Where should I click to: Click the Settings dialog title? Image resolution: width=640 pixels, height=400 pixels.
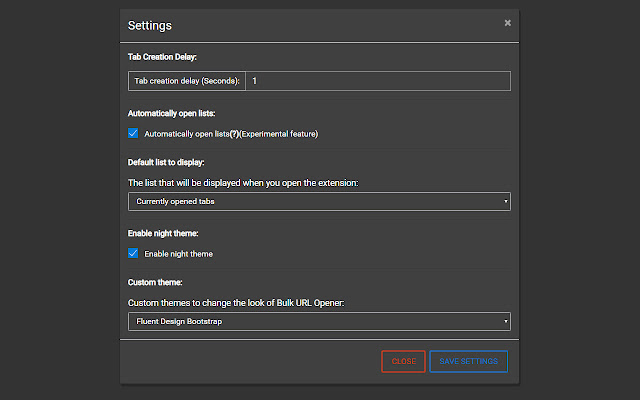coord(150,24)
